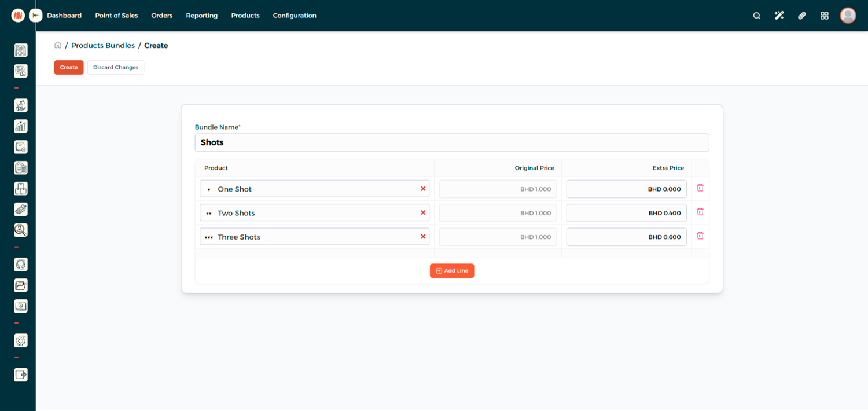This screenshot has height=411, width=868.
Task: Click the user avatar in top right
Action: 848,16
